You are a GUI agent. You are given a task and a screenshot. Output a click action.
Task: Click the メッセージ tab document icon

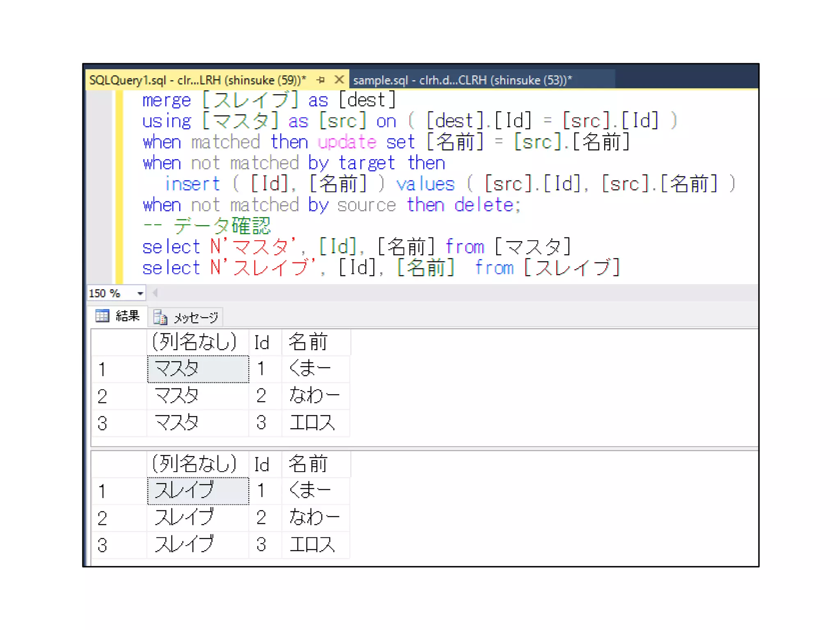(x=160, y=317)
